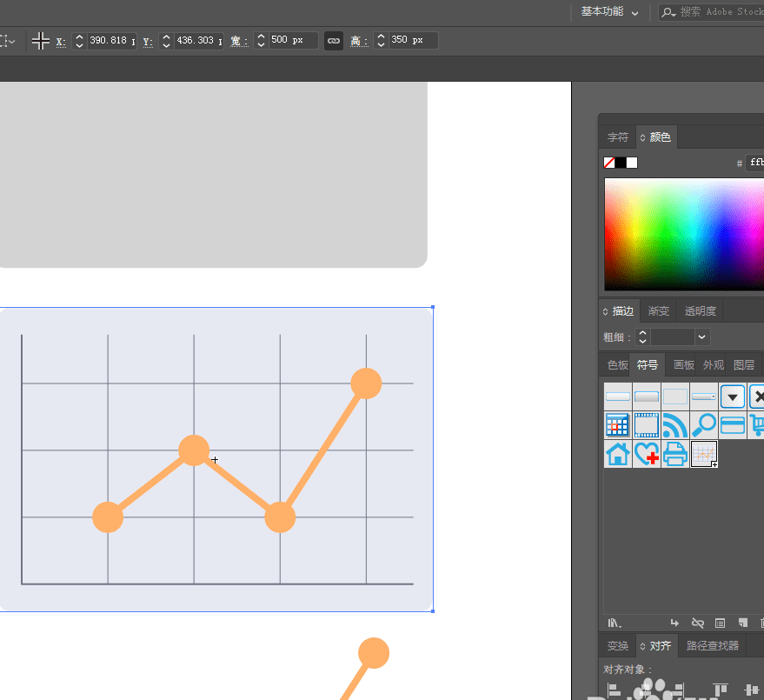Select the down-arrow button symbol
This screenshot has width=764, height=700.
click(x=733, y=397)
